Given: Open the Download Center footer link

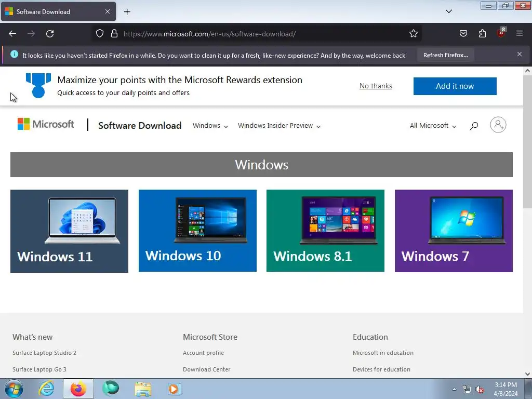Looking at the screenshot, I should [207, 369].
